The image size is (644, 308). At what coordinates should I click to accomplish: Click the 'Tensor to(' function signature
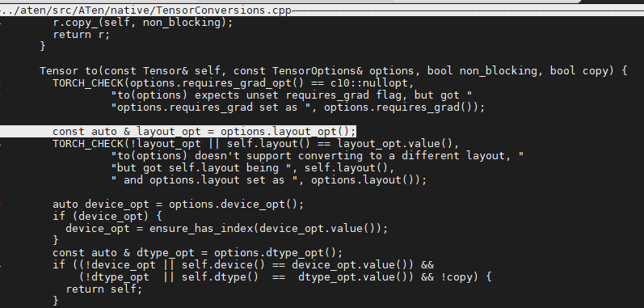(x=333, y=70)
